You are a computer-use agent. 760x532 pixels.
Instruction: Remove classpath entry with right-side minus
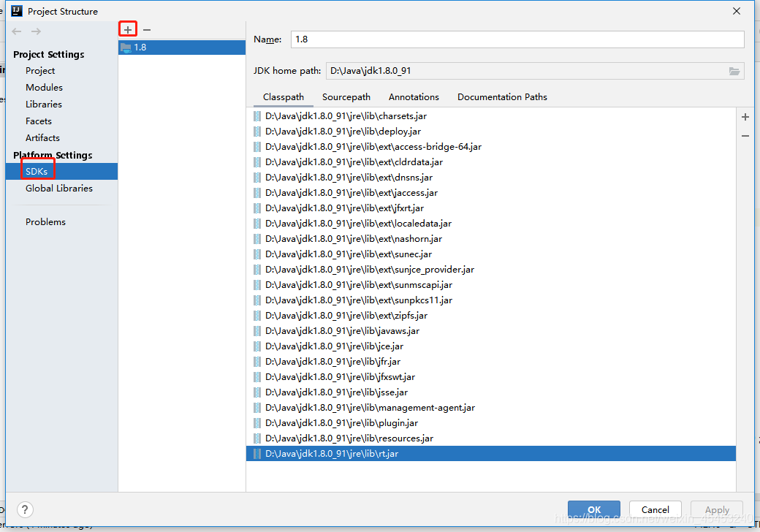coord(745,136)
